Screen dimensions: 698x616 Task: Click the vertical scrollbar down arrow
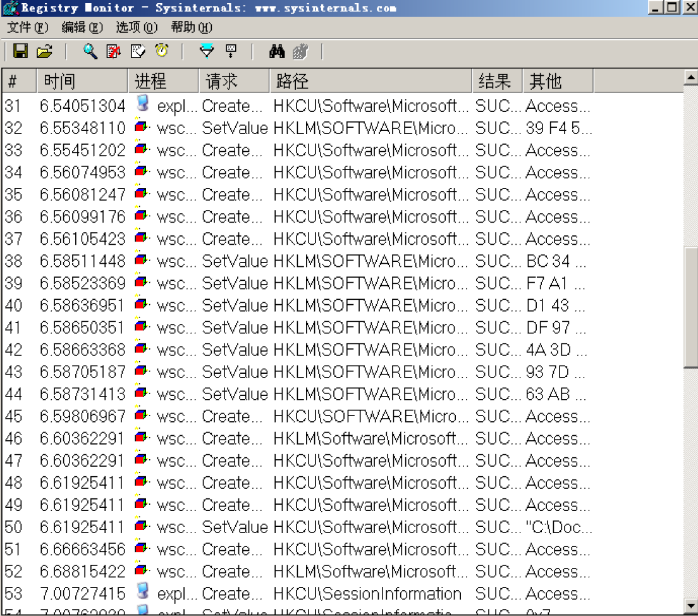(x=690, y=605)
